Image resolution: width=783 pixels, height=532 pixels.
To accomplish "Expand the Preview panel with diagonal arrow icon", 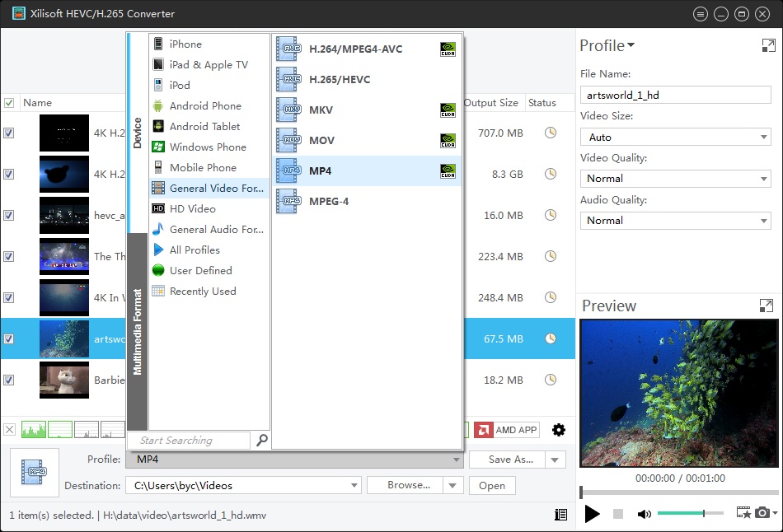I will click(x=768, y=306).
